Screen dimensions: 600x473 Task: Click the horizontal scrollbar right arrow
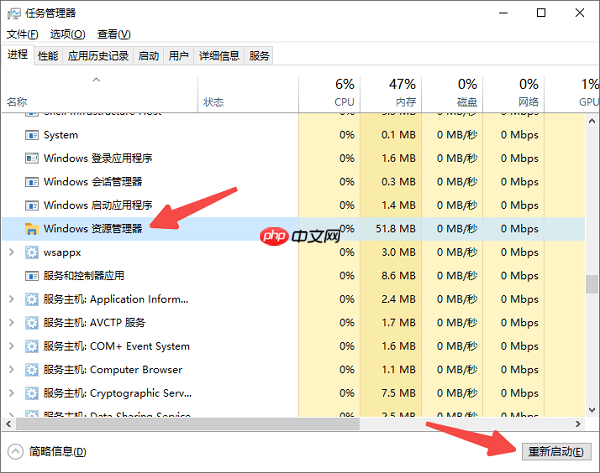[578, 424]
